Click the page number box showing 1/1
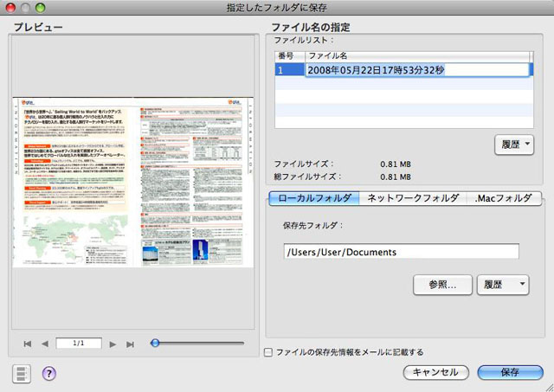 pyautogui.click(x=78, y=344)
